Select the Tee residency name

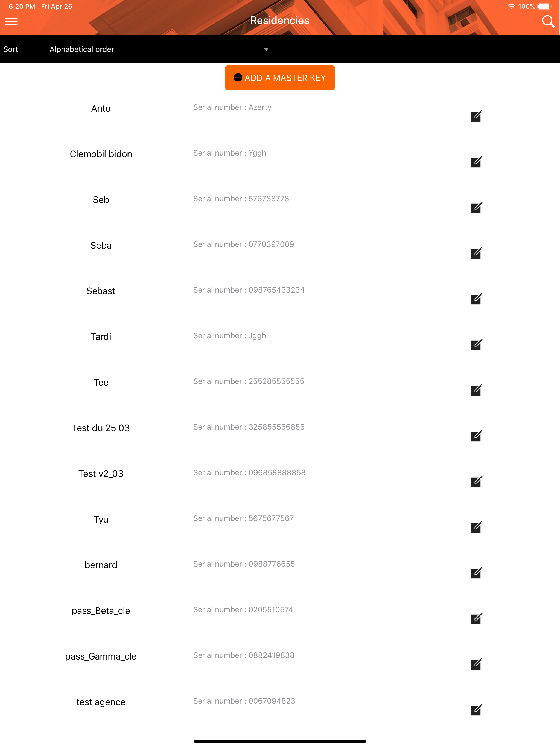tap(101, 382)
